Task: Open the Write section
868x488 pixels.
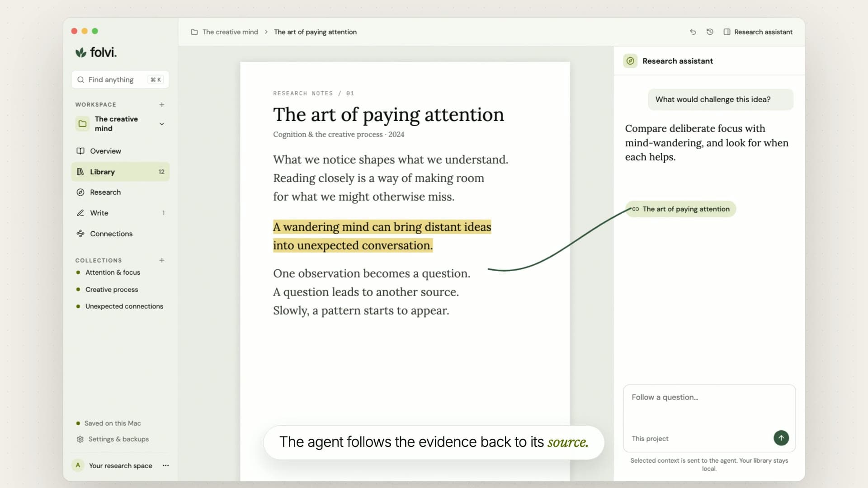Action: (x=120, y=213)
